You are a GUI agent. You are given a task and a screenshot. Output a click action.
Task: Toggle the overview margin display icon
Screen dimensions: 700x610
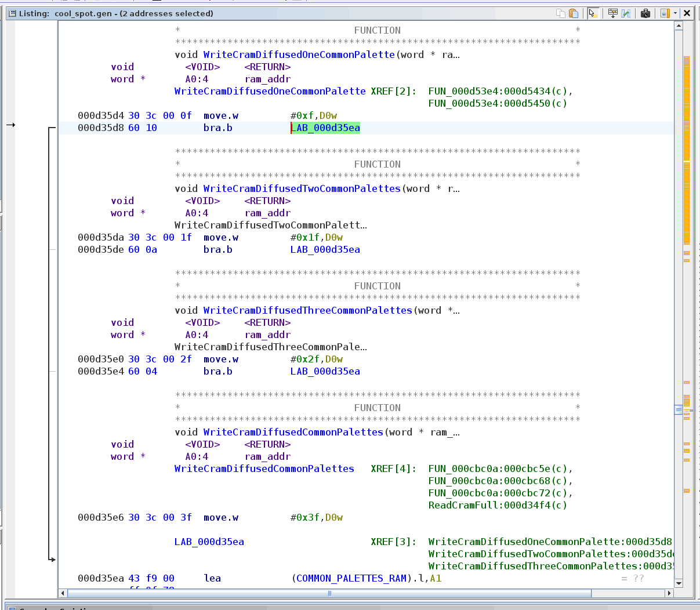coord(665,13)
